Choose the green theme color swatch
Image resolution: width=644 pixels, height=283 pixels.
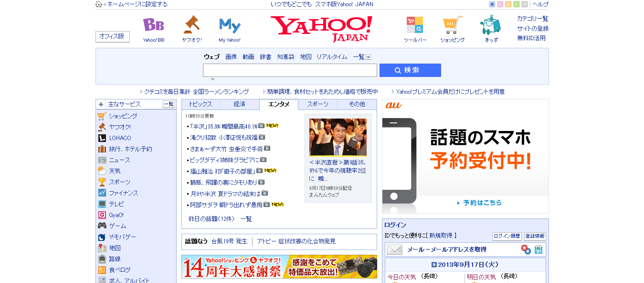[x=517, y=4]
